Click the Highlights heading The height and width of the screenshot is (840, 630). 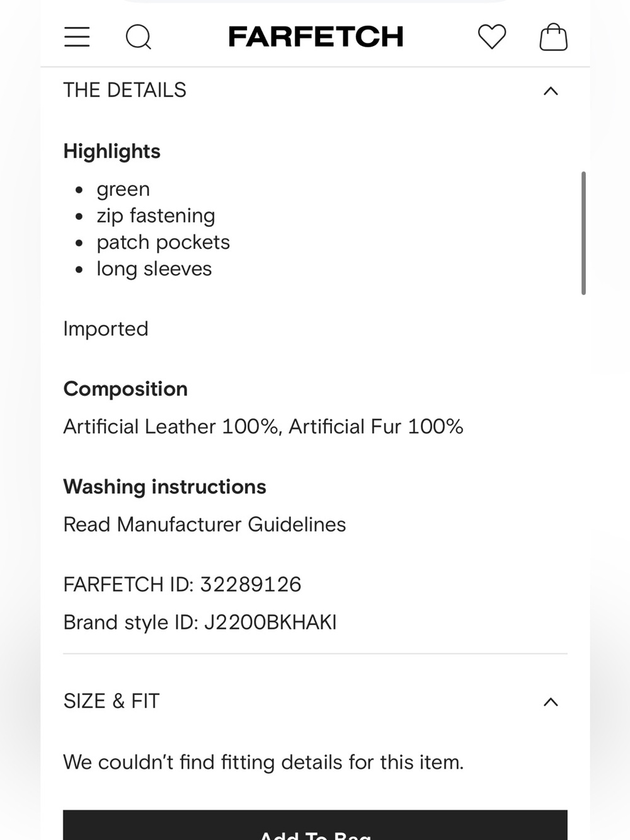(x=112, y=151)
